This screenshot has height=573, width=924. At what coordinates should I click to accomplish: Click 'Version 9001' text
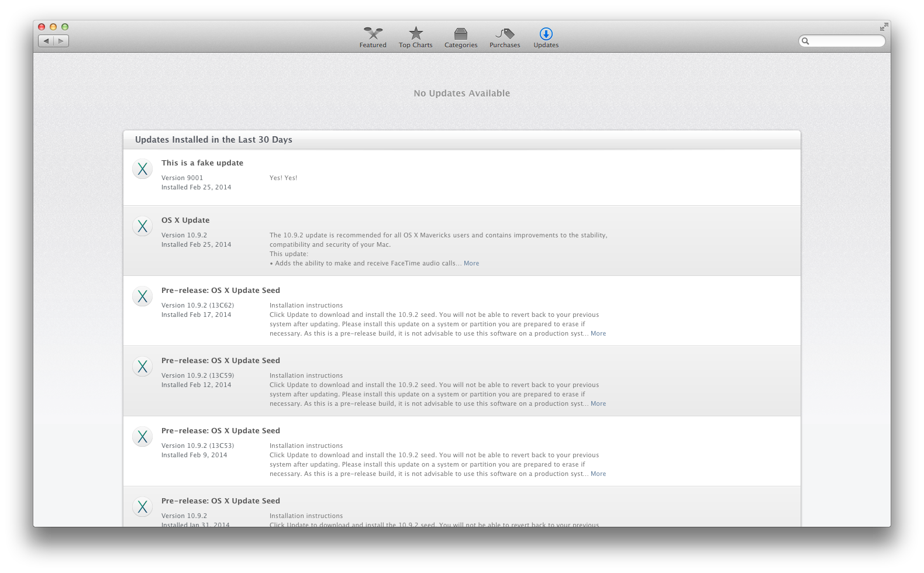pos(182,178)
